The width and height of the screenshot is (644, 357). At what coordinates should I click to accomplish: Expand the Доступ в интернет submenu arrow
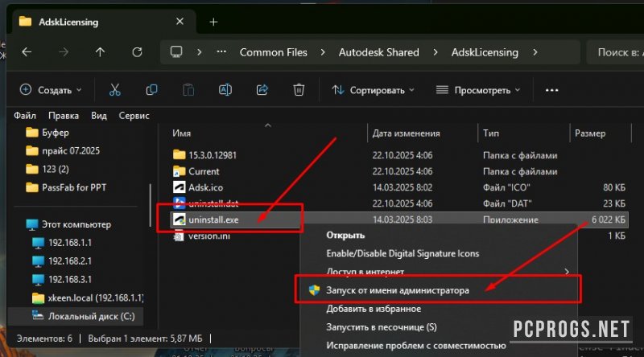click(x=567, y=272)
